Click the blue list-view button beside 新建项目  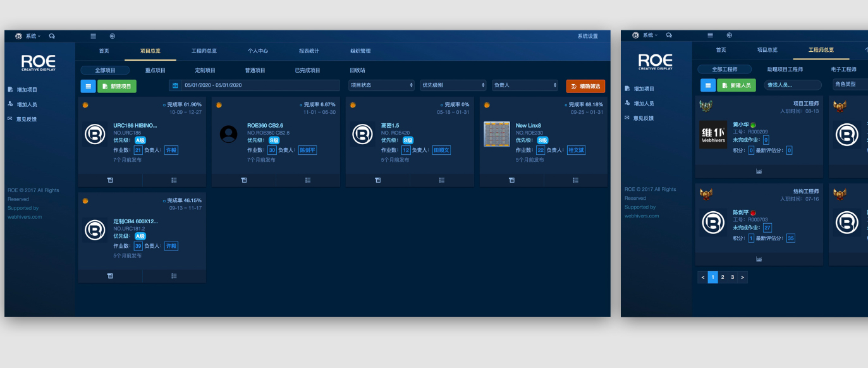click(88, 86)
